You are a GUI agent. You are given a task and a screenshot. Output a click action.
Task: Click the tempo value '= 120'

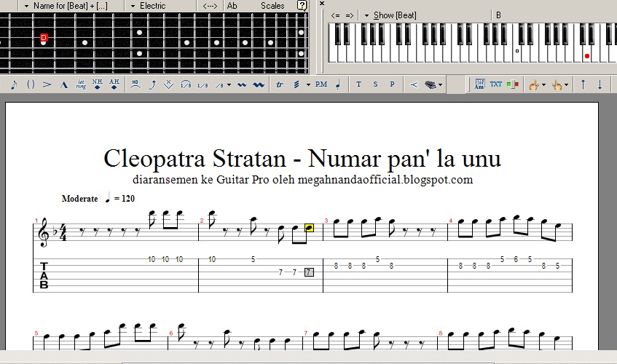pyautogui.click(x=125, y=199)
